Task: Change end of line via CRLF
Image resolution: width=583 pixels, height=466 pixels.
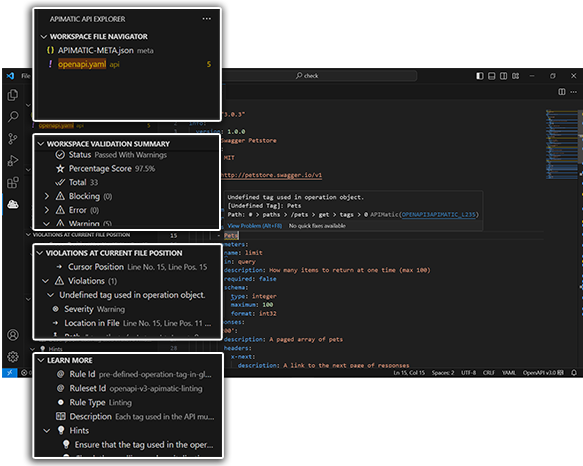Action: pyautogui.click(x=489, y=372)
